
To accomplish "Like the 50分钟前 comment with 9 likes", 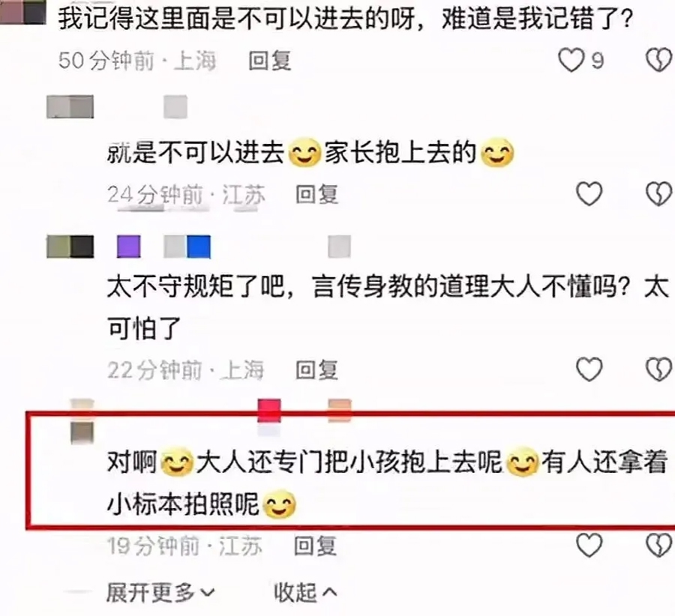I will pos(571,59).
